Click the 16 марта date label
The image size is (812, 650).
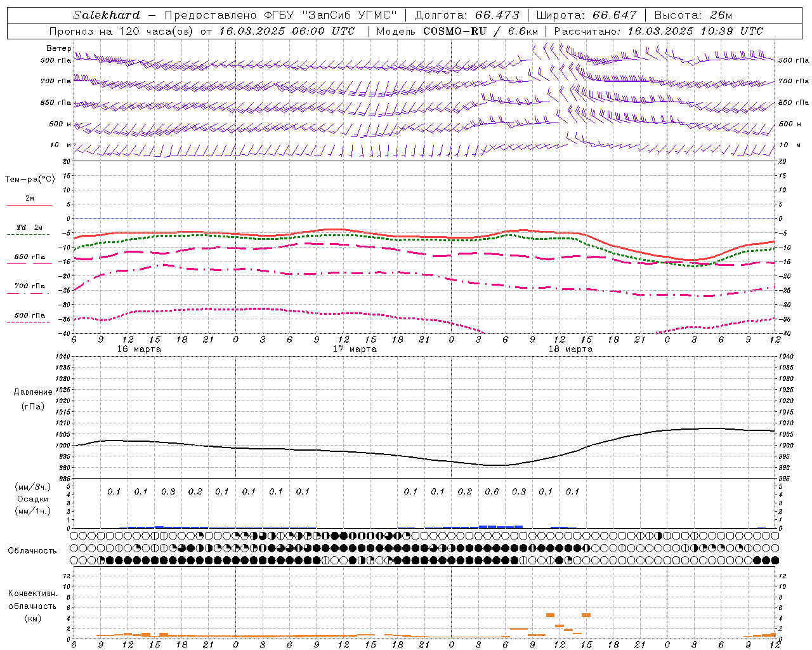pyautogui.click(x=139, y=349)
